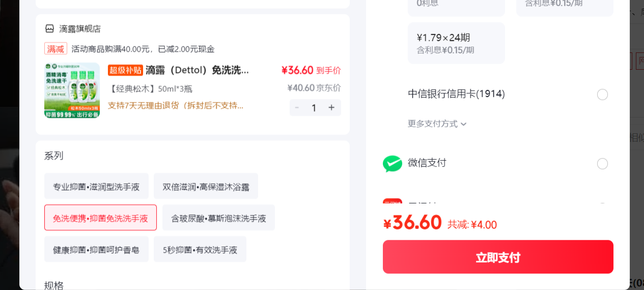Select the 双倍滋润•高保湿沐浴露 series
This screenshot has height=290, width=644.
[206, 186]
